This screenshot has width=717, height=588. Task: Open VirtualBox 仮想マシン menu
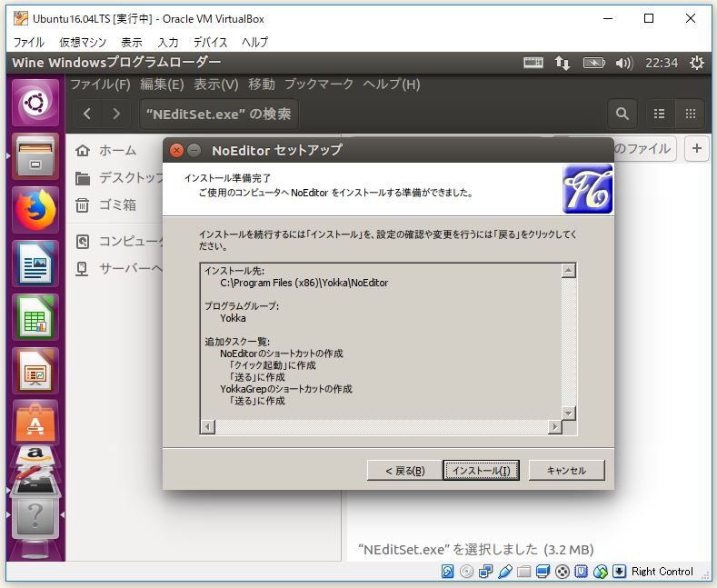(x=83, y=42)
